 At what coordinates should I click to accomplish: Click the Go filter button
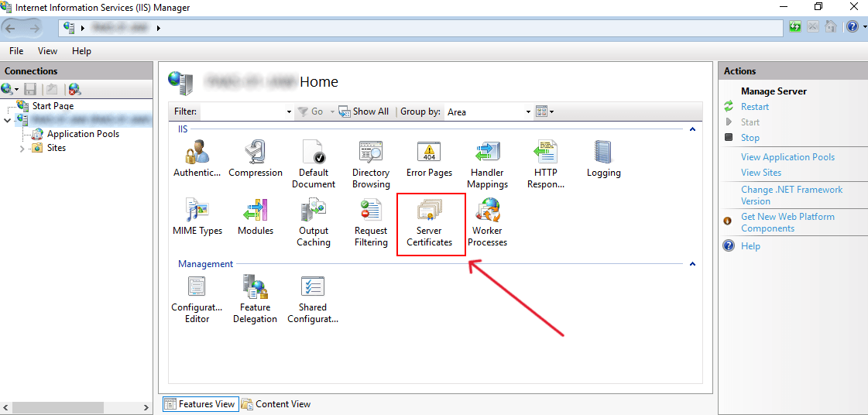[x=310, y=111]
